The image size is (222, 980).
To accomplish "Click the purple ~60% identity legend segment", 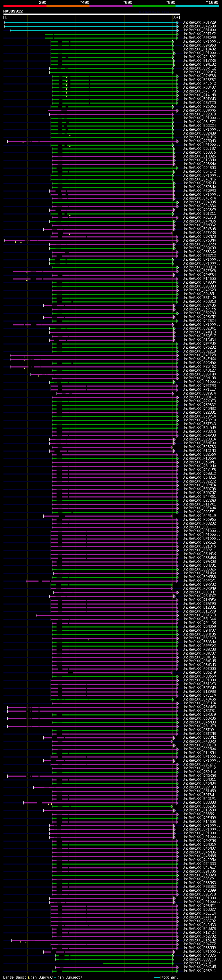I will [111, 6].
